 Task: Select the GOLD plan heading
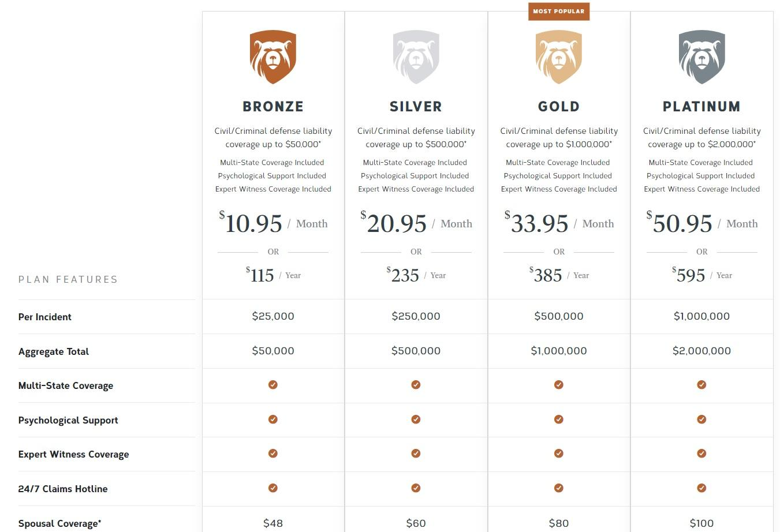click(559, 107)
